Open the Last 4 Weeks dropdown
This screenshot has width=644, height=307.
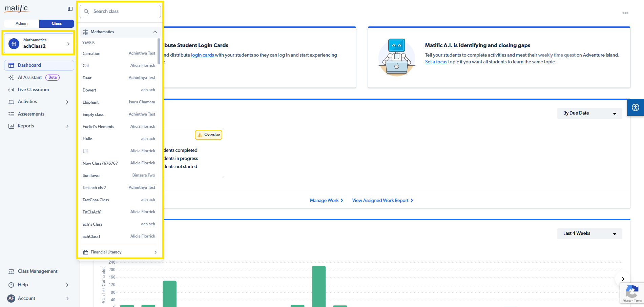[589, 233]
